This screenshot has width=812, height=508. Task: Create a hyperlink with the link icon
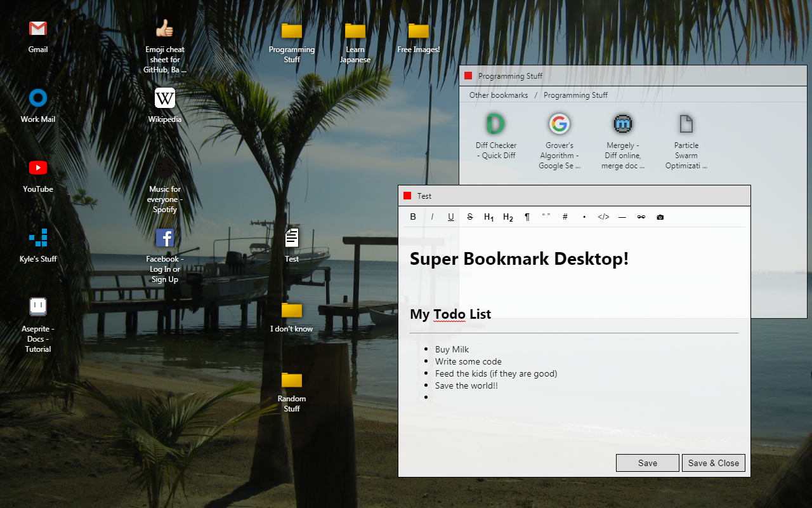[641, 217]
